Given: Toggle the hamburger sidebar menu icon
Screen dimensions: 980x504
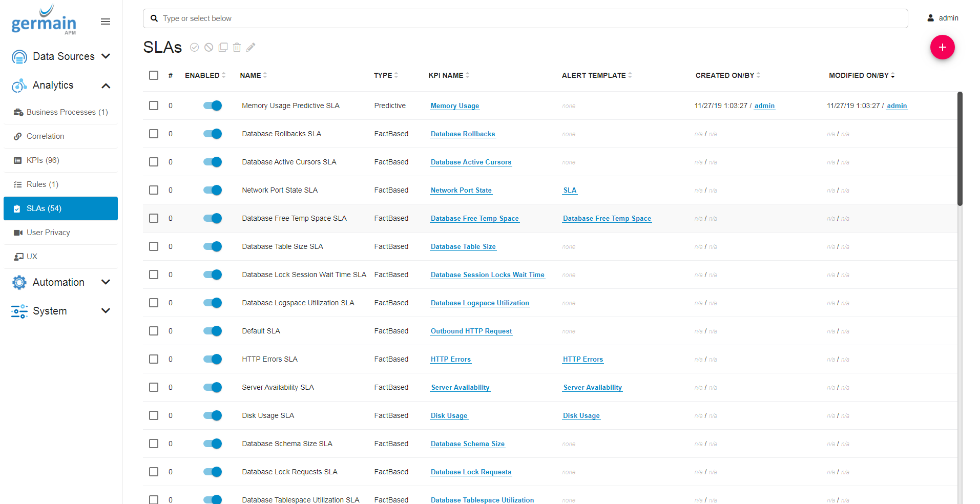Looking at the screenshot, I should 106,22.
